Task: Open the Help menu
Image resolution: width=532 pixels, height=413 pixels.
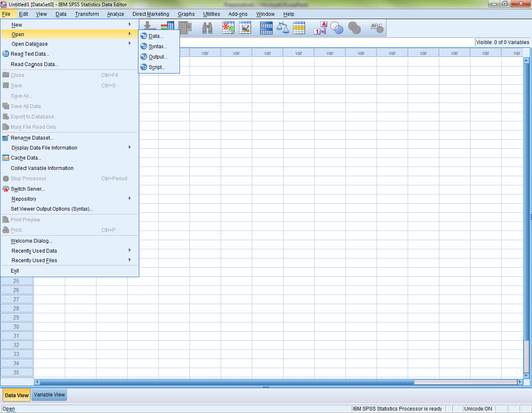Action: click(289, 14)
